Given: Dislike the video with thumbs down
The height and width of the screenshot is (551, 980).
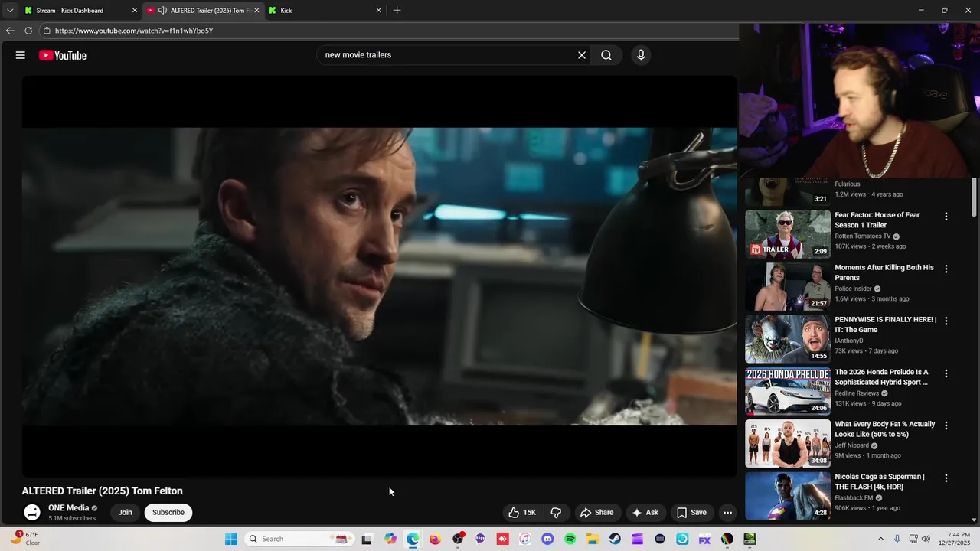Looking at the screenshot, I should pyautogui.click(x=557, y=513).
